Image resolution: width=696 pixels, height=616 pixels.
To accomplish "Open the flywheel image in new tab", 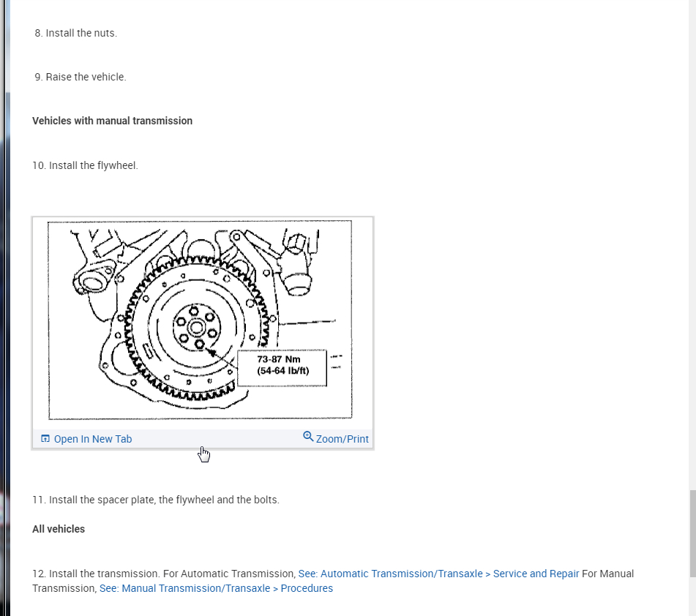I will (x=93, y=439).
